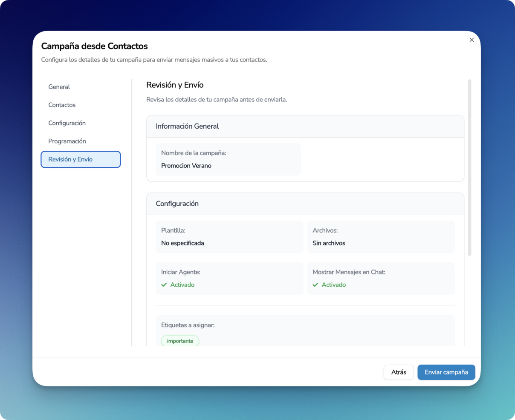
Task: Select the Promocion Verano campaign name field
Action: tap(228, 159)
